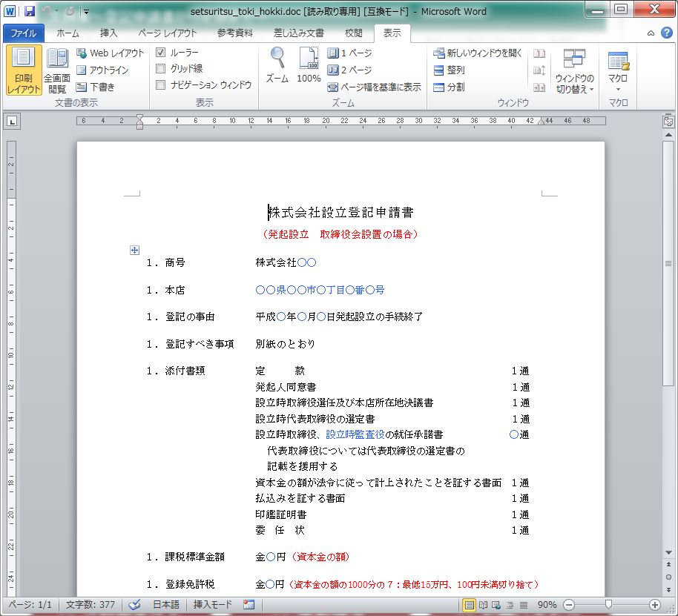Switch to Web layout in status bar

496,605
